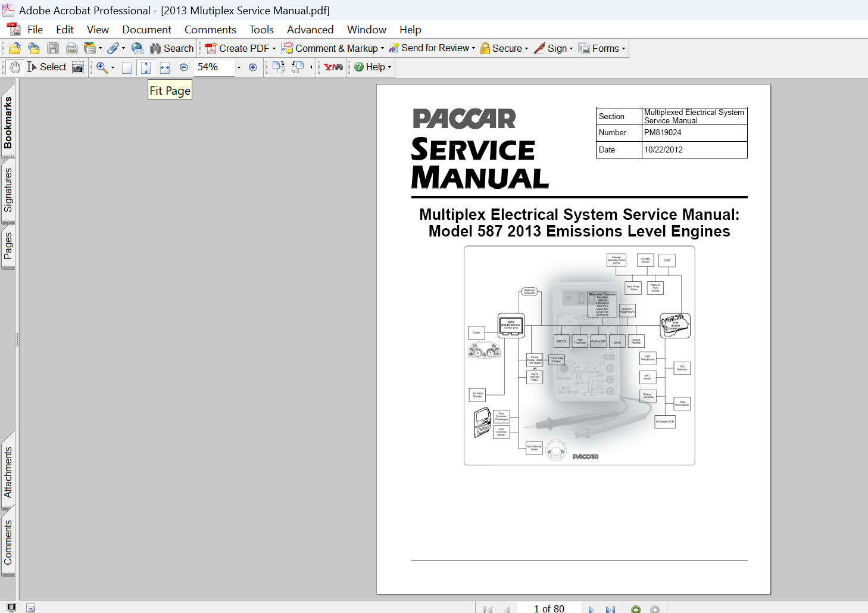Rotate page counterclockwise
This screenshot has height=613, width=868.
298,67
